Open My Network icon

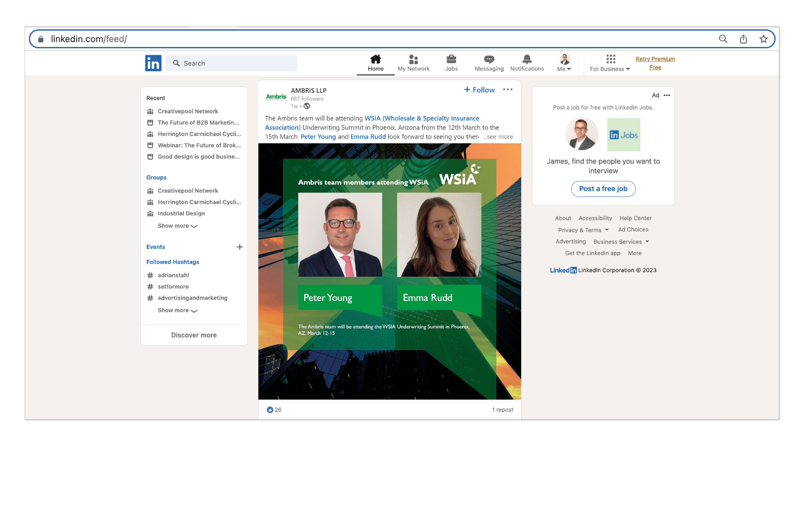(x=413, y=59)
